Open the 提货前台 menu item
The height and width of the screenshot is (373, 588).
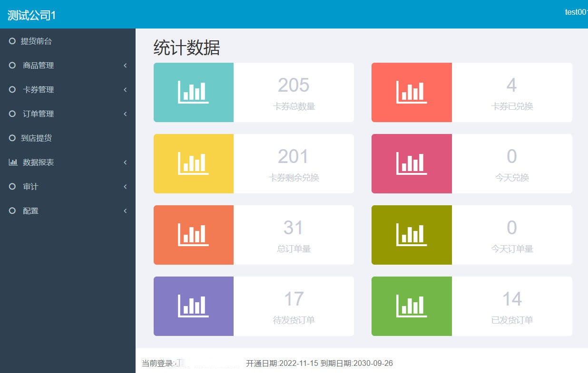click(x=68, y=41)
